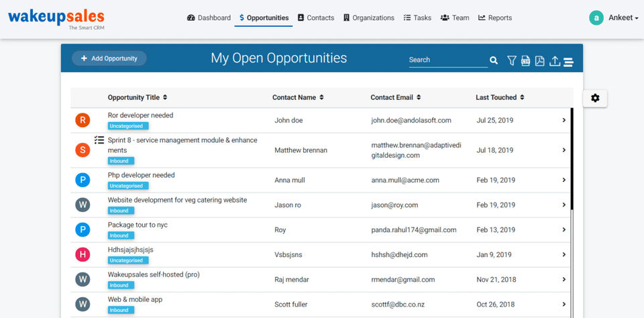Open Ankeet user account dropdown

[614, 17]
